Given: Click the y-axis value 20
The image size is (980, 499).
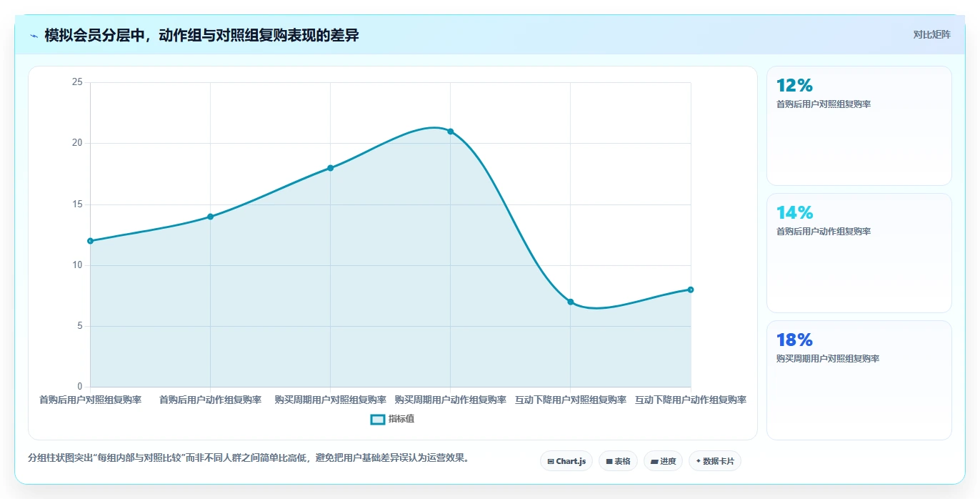Looking at the screenshot, I should click(77, 143).
